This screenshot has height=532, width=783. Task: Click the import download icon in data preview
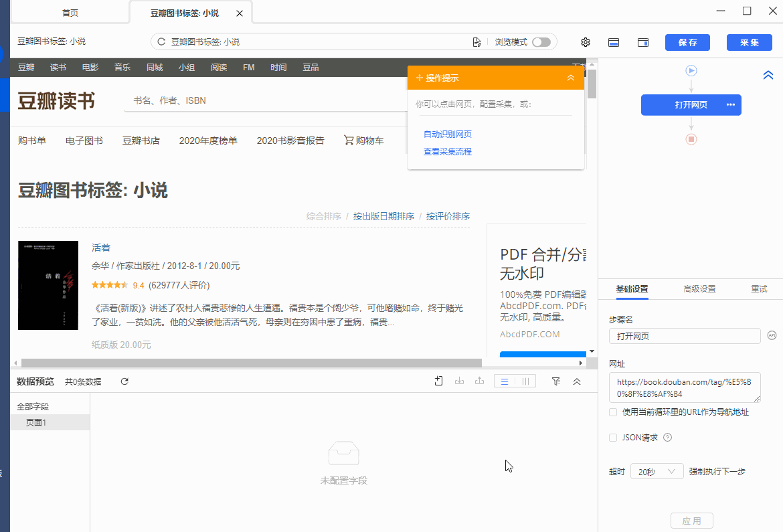tap(459, 381)
